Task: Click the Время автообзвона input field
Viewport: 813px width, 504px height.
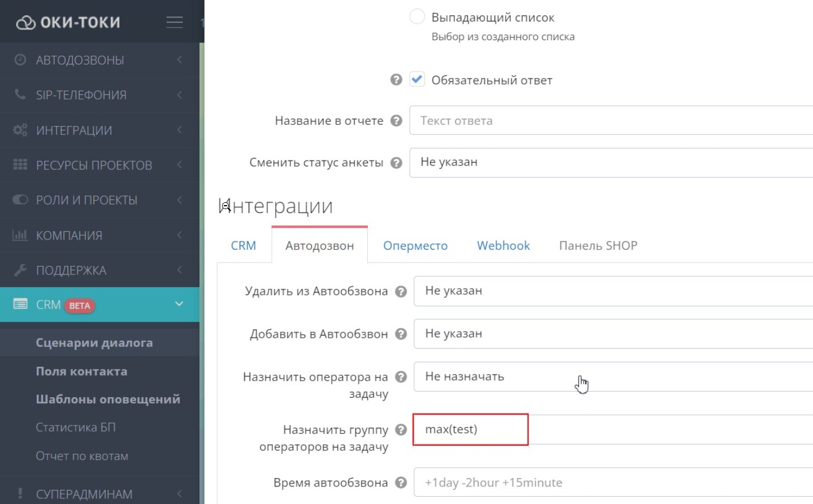Action: 613,483
